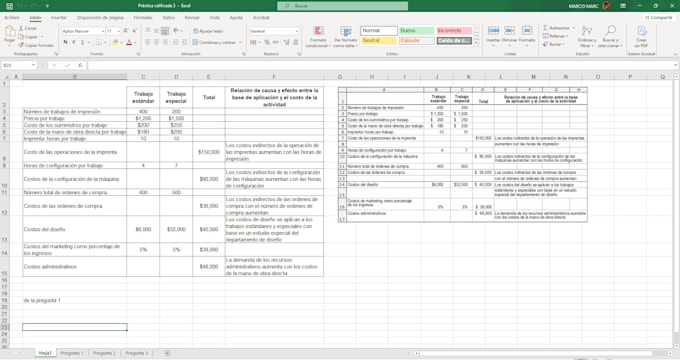Open fill color dropdown arrow

[121, 43]
